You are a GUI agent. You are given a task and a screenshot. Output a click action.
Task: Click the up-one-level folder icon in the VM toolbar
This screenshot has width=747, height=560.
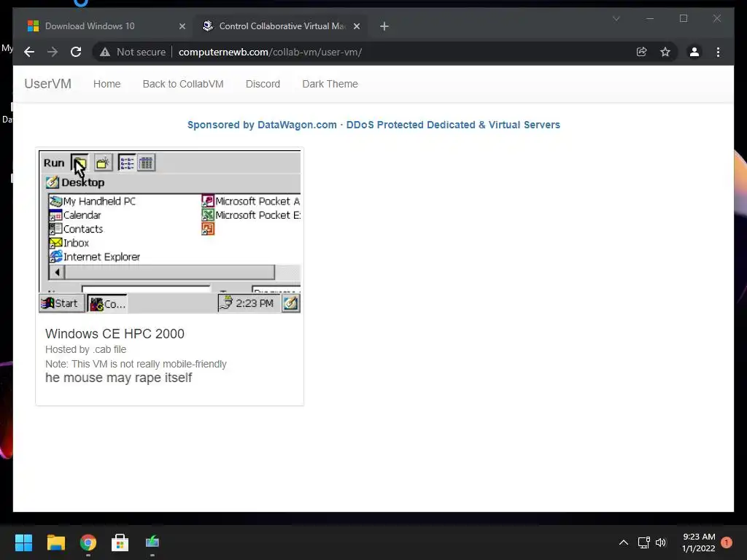80,163
